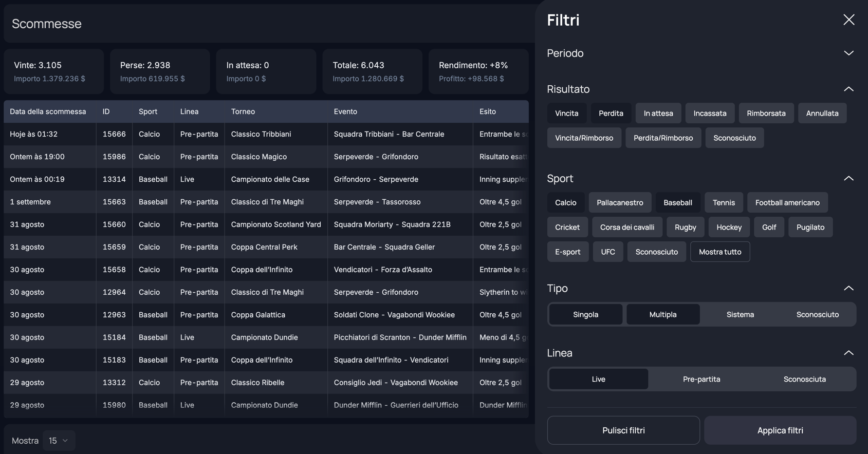Collapse the Sport filter section
The height and width of the screenshot is (454, 868).
[848, 179]
